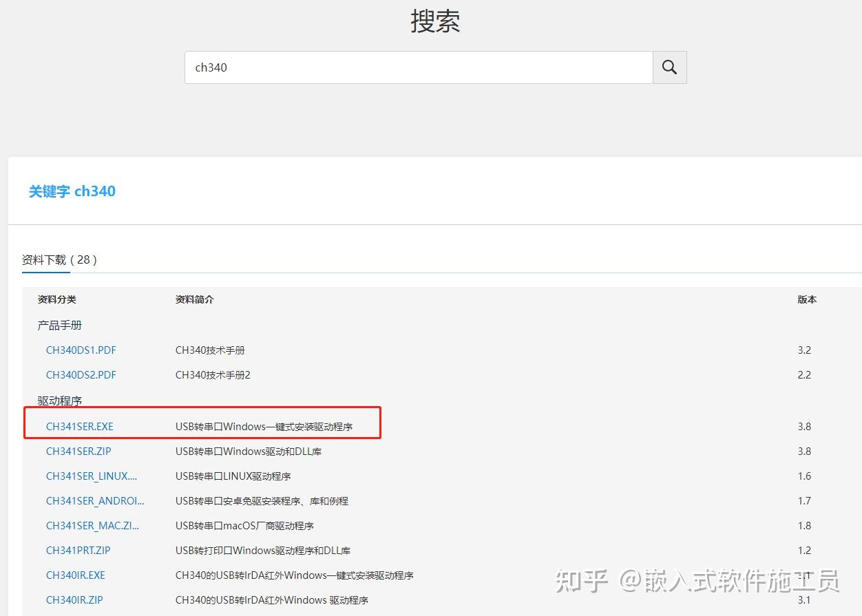
Task: Click the 资料简介 column header
Action: (194, 299)
